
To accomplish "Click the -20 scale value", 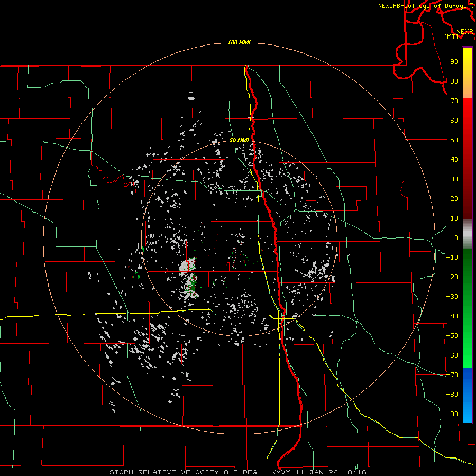I will pyautogui.click(x=452, y=277).
